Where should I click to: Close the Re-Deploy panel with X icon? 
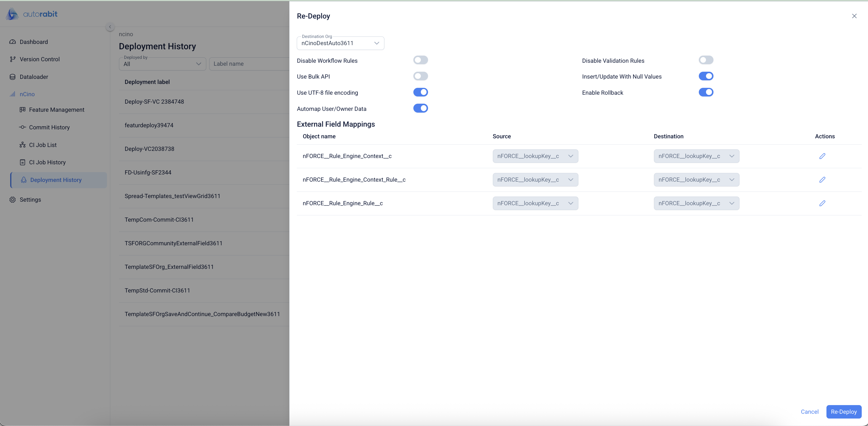[854, 16]
